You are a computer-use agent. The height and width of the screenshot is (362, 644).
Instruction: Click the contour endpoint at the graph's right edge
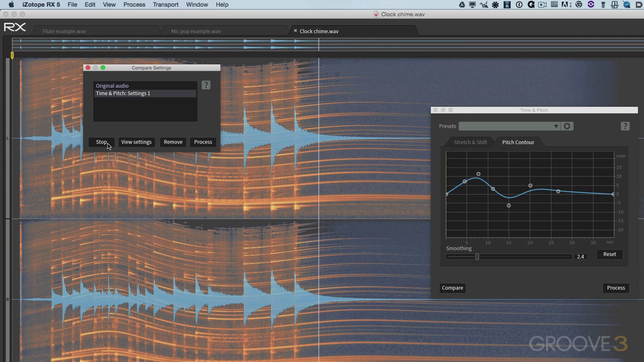coord(613,194)
